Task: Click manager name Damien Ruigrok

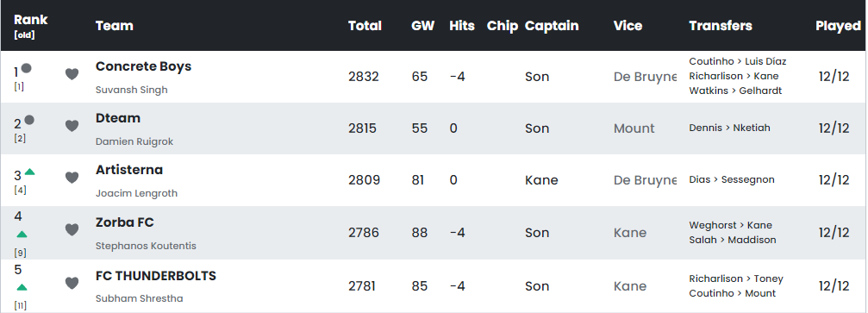Action: coord(134,141)
